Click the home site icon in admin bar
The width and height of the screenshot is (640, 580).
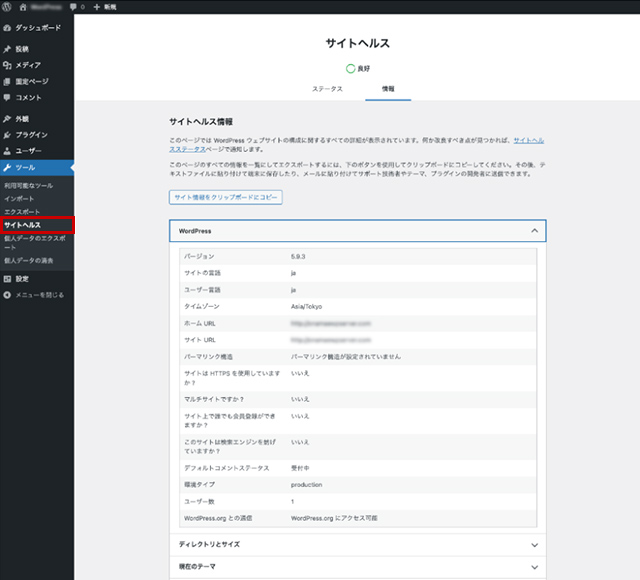point(23,7)
